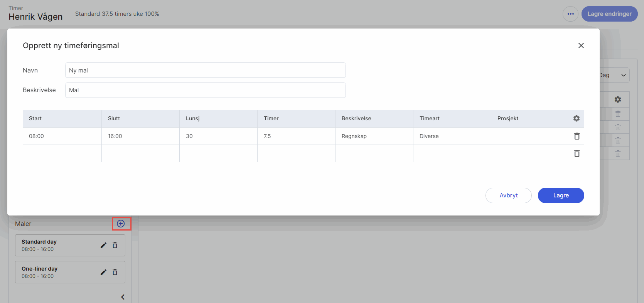Click into the Beskrivelse text field
The width and height of the screenshot is (644, 303).
205,90
